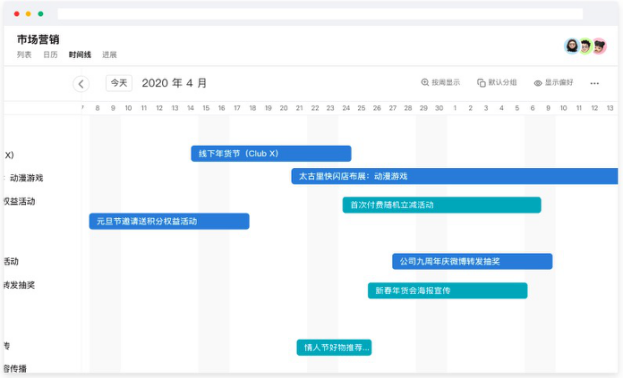This screenshot has height=378, width=623.
Task: Select the 新春年货会海报宣传 task bar
Action: 448,290
